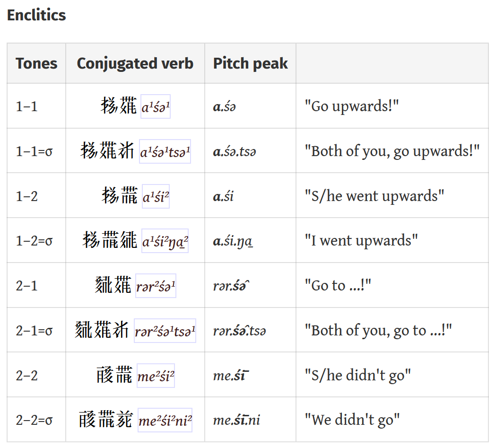
Task: Click the boxed a¹śi²ŋa² transliteration
Action: 165,241
